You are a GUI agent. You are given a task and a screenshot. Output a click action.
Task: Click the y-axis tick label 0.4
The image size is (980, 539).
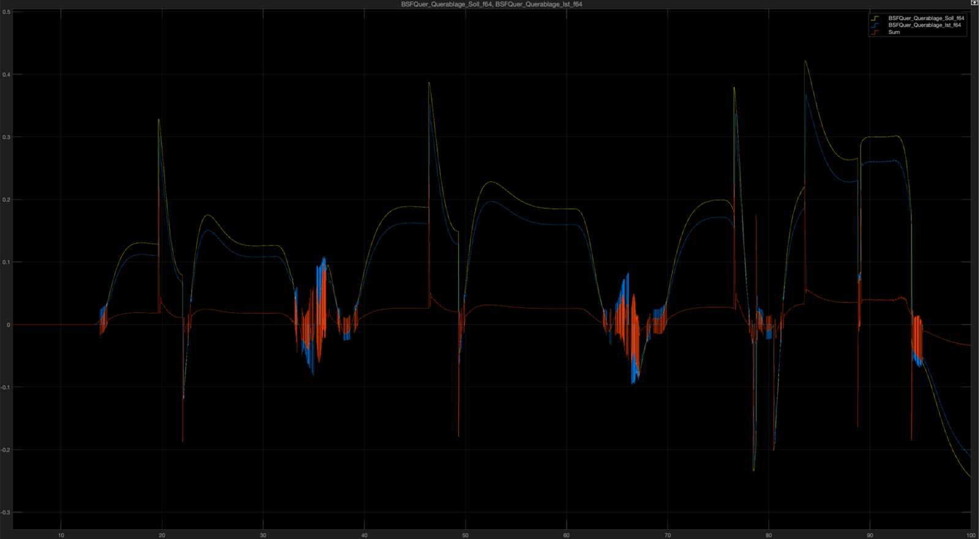(x=7, y=75)
